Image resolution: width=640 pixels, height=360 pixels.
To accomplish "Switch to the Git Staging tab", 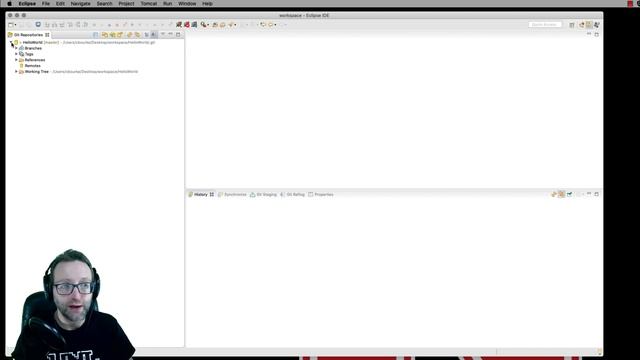I will 263,195.
